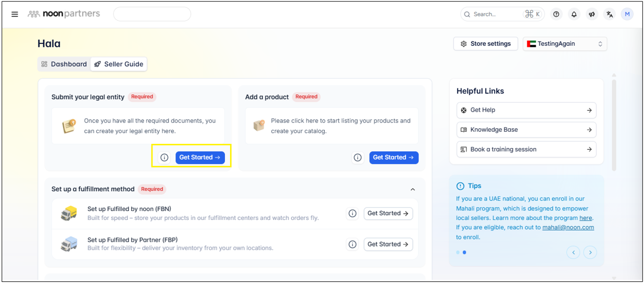Click info icon for Add a product

coord(358,157)
